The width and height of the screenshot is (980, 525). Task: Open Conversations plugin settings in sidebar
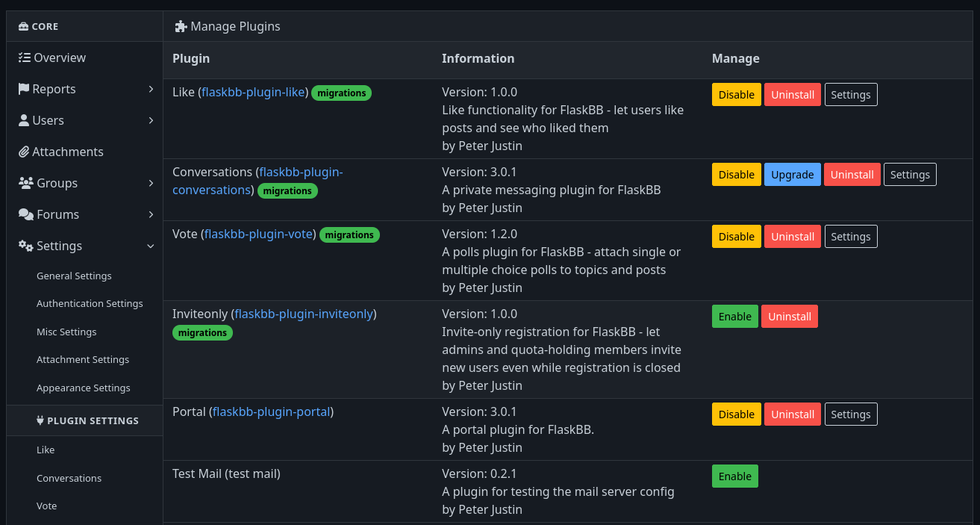(x=69, y=478)
